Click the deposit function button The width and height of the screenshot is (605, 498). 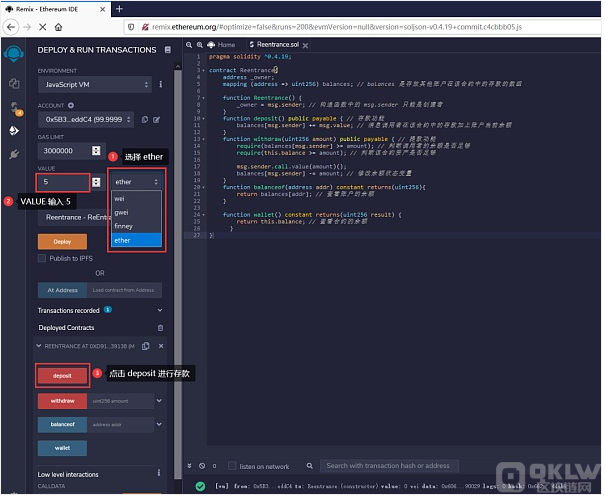(x=62, y=376)
